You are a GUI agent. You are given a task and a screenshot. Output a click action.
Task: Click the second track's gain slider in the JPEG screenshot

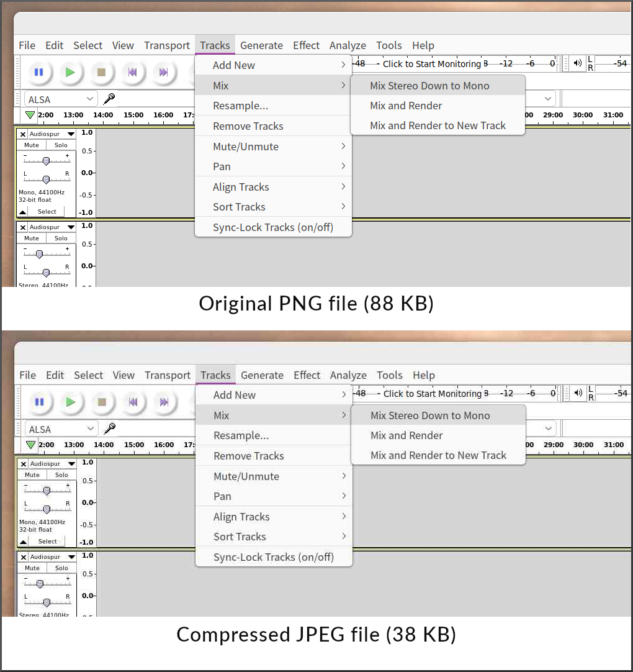tap(47, 583)
